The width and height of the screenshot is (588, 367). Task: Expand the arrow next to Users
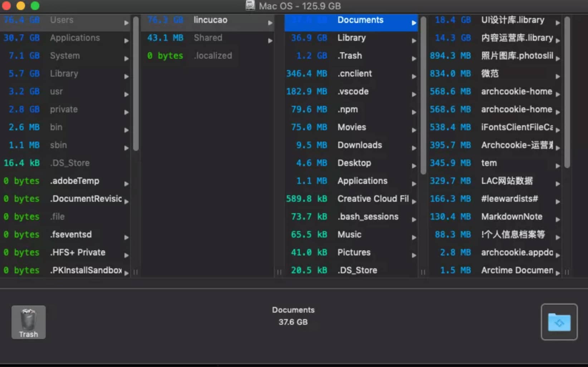coord(126,23)
